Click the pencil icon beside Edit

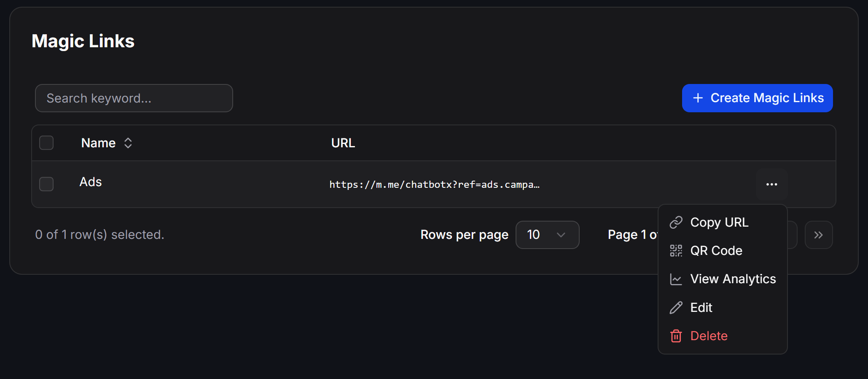pos(676,308)
